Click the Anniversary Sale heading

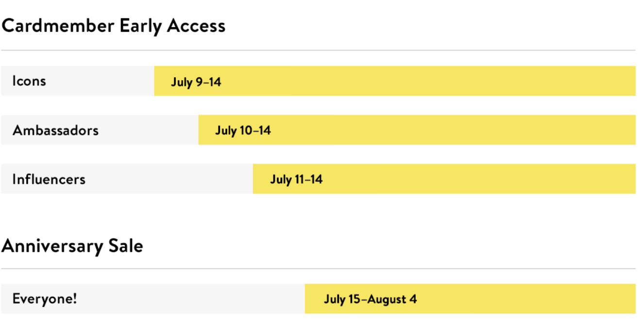(72, 245)
